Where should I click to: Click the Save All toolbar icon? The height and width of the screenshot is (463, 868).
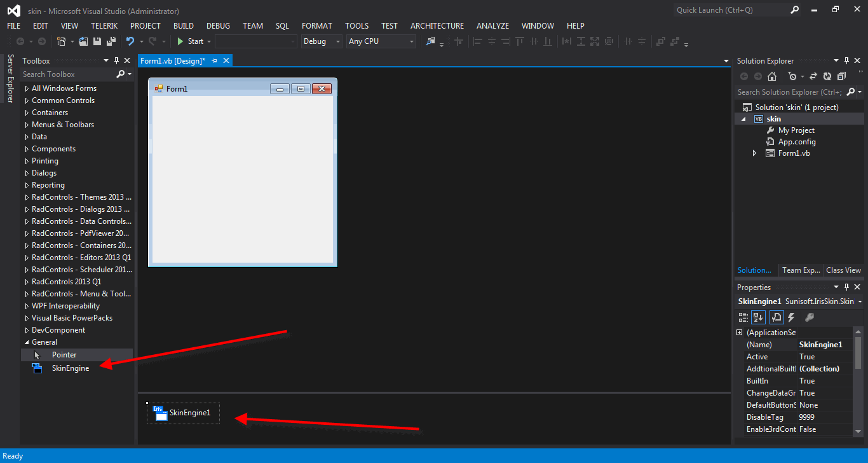111,41
